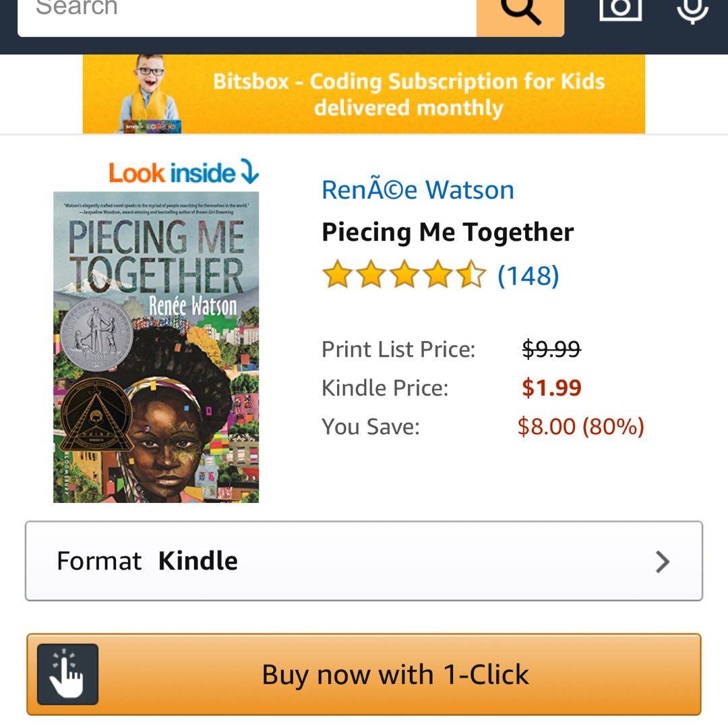Start voice search with the microphone icon
Screen dimensions: 728x728
692,9
